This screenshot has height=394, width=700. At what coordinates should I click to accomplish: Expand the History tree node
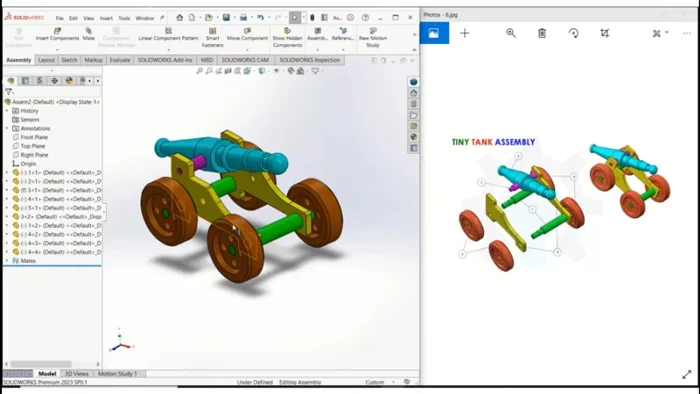[7, 111]
